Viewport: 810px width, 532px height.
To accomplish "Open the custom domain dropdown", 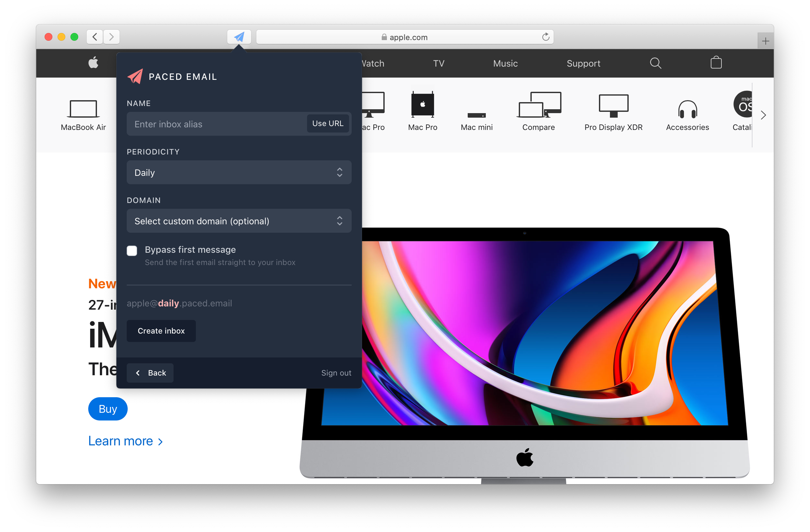I will 239,220.
